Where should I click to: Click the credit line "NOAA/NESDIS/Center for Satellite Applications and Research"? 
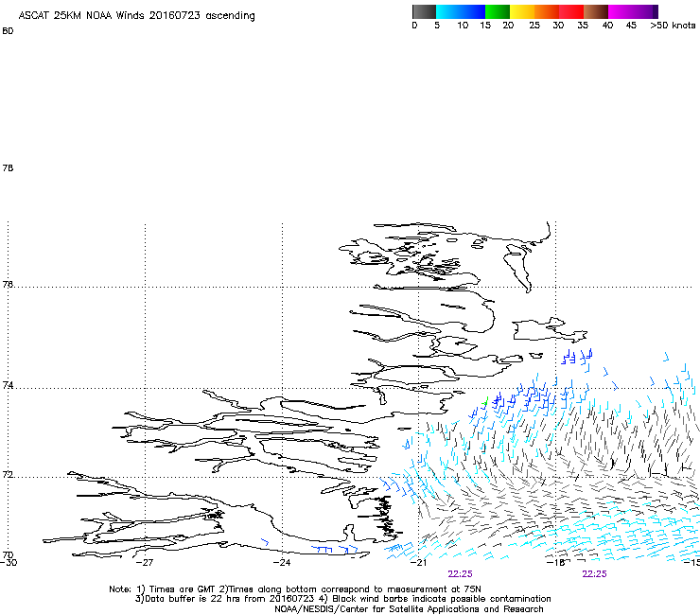409,609
